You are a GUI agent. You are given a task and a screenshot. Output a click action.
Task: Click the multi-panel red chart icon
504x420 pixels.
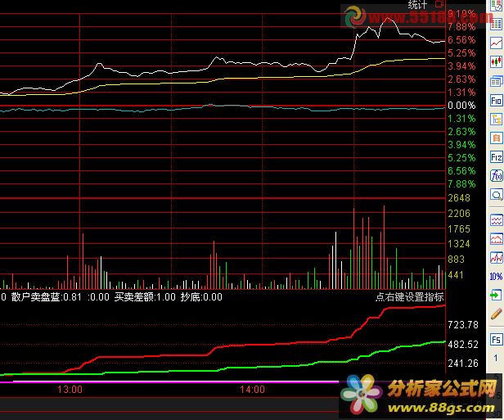[x=496, y=257]
